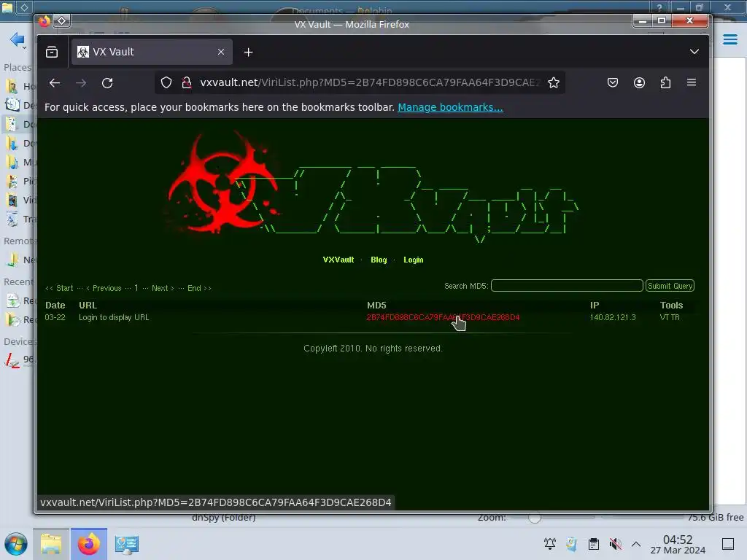This screenshot has width=747, height=560.
Task: Open Firefox account icon
Action: [x=639, y=83]
